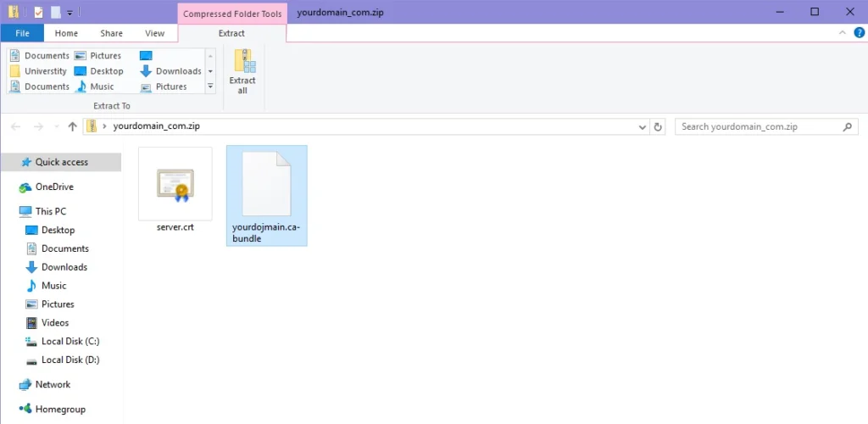The width and height of the screenshot is (868, 424).
Task: Click the Refresh button beside address bar
Action: pos(658,126)
